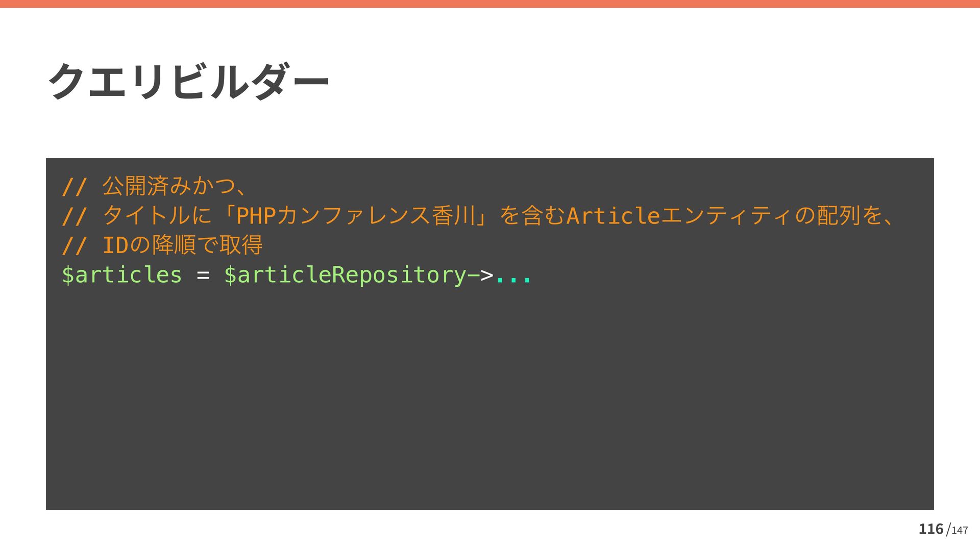Click the orange bar at top
Viewport: 980px width, 551px height.
tap(490, 4)
